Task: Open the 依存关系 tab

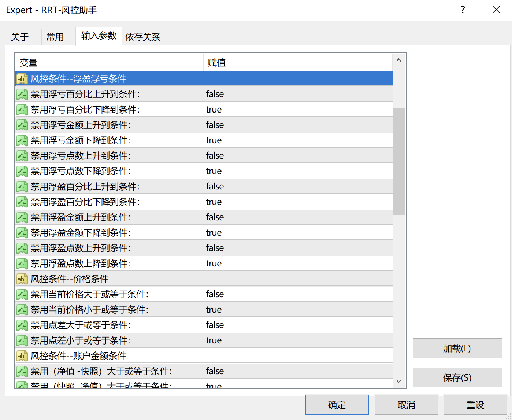Action: pyautogui.click(x=143, y=37)
